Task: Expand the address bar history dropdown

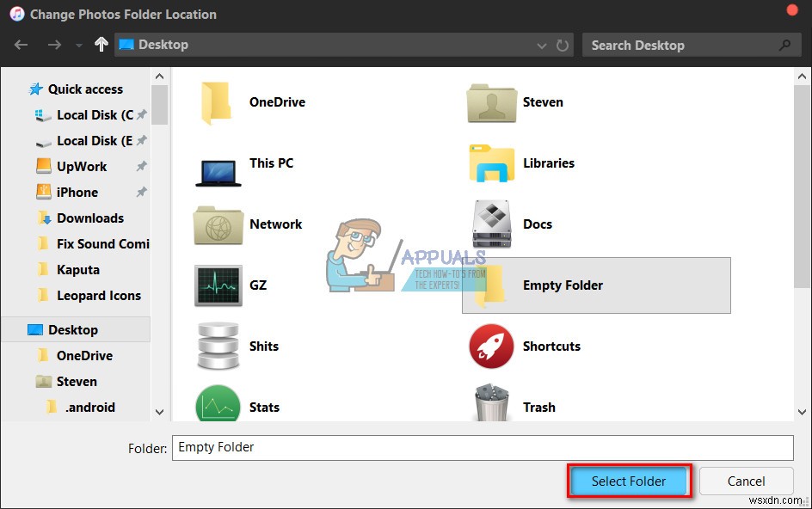Action: (542, 46)
